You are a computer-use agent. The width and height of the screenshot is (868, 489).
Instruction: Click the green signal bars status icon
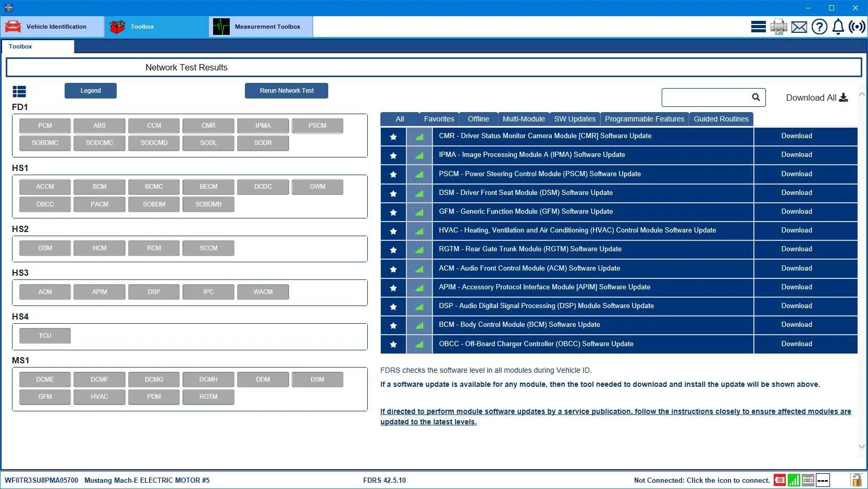point(794,480)
